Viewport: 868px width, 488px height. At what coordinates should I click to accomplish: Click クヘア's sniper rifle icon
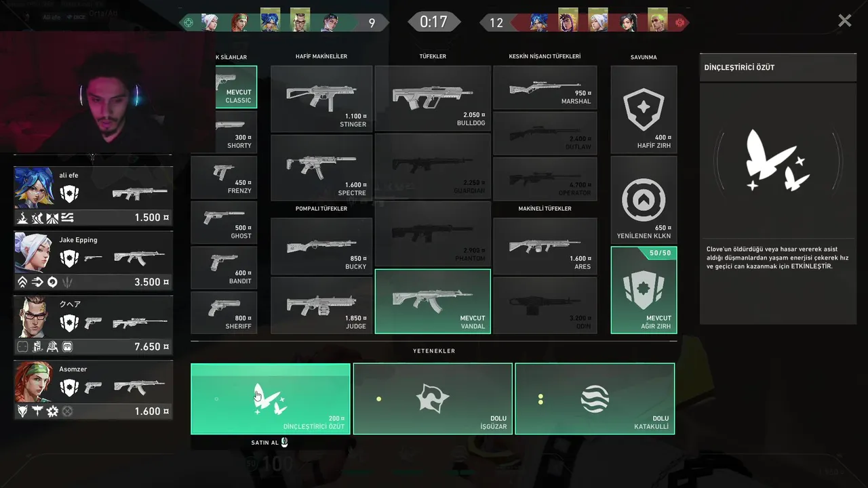click(x=140, y=323)
